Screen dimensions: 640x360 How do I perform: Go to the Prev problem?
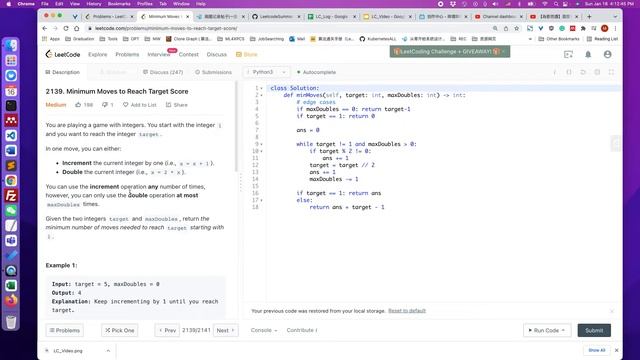click(167, 330)
